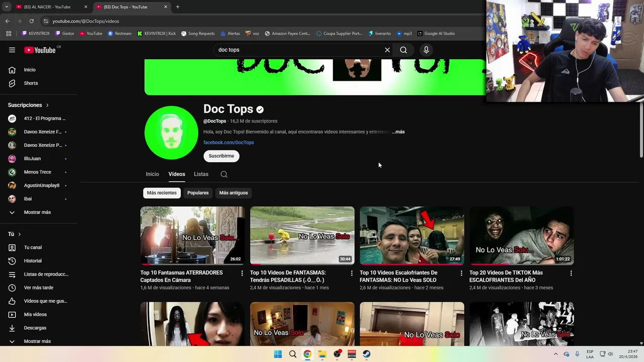Expand the Suscripciones section
Screen dimensions: 644x362
click(29, 105)
